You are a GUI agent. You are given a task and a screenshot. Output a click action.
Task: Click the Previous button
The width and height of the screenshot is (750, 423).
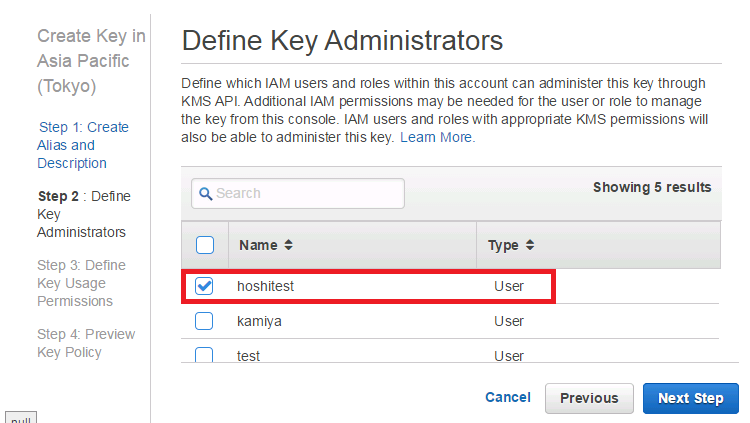point(589,398)
